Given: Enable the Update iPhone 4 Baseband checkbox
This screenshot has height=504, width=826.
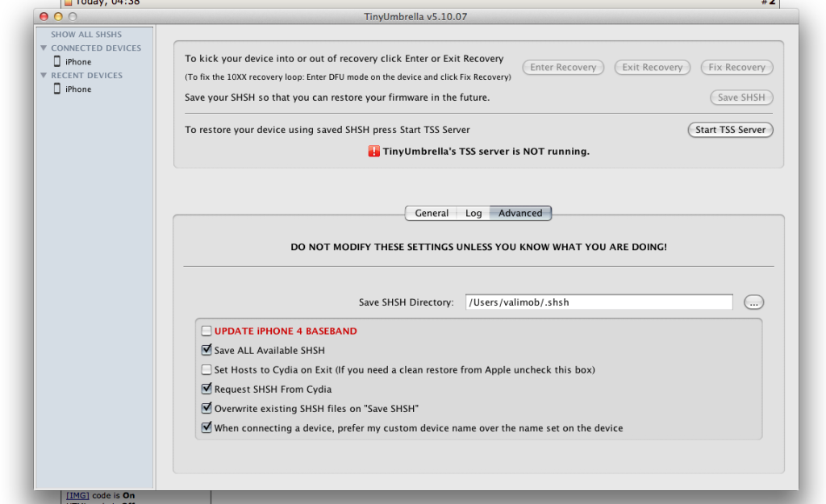Looking at the screenshot, I should pos(206,331).
